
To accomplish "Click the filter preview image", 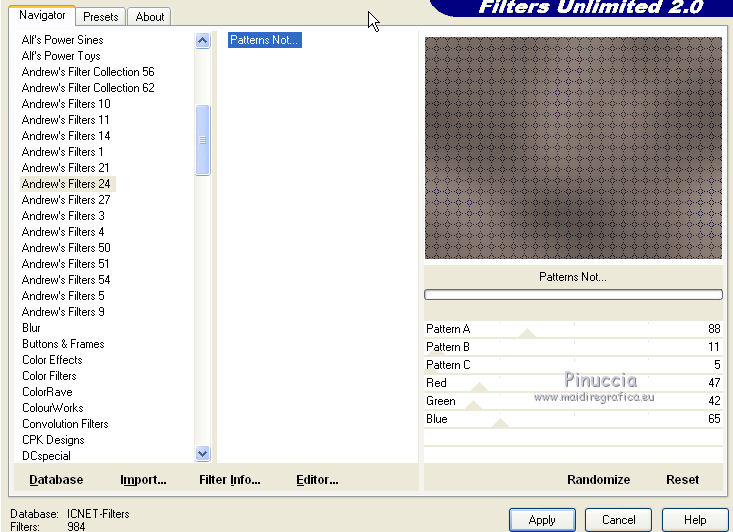I will pyautogui.click(x=573, y=148).
